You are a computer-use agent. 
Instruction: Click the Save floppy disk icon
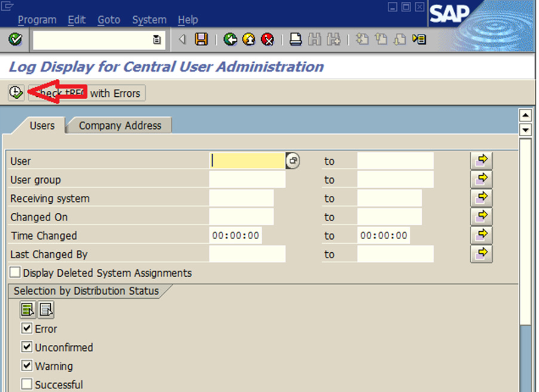201,39
